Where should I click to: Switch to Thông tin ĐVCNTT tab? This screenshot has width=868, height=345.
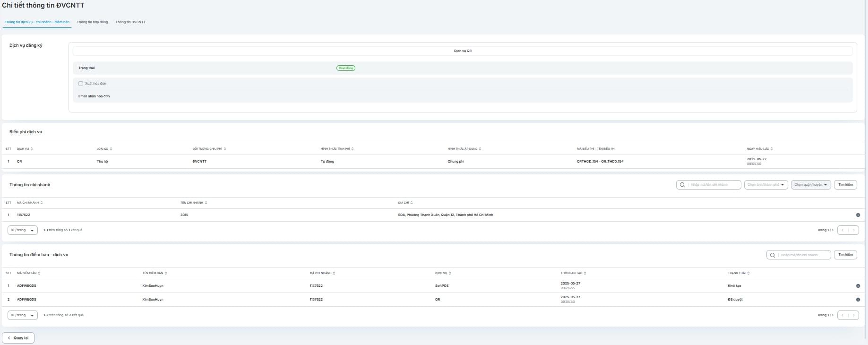click(x=130, y=22)
